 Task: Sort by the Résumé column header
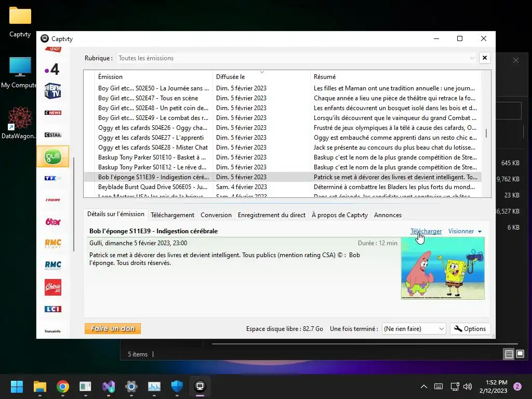[x=395, y=77]
